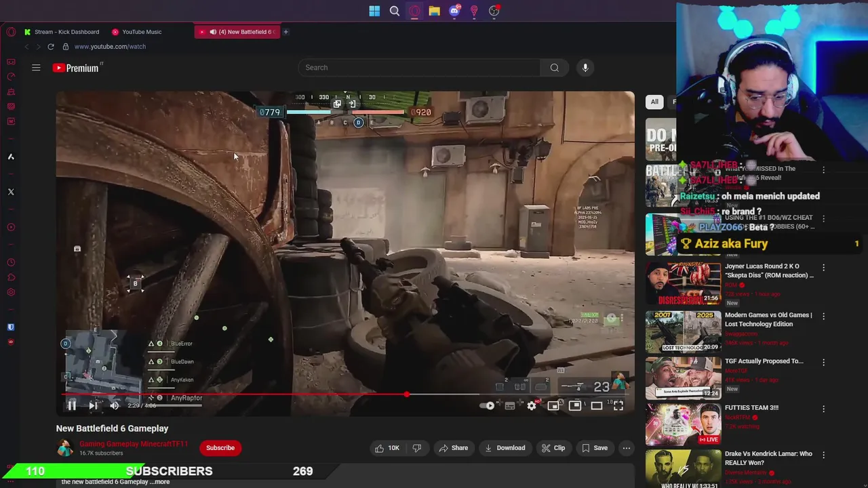Open picture-in-picture player icon
This screenshot has height=488, width=868.
(575, 405)
